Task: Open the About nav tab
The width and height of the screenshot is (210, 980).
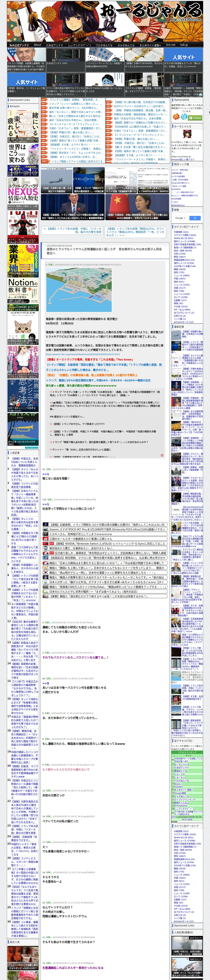Action: coord(37,45)
